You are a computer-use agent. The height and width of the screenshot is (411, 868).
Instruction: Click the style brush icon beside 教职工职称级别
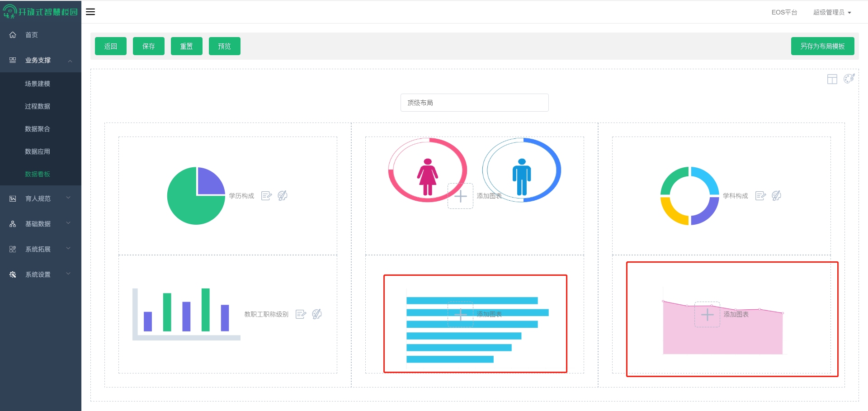click(x=317, y=314)
